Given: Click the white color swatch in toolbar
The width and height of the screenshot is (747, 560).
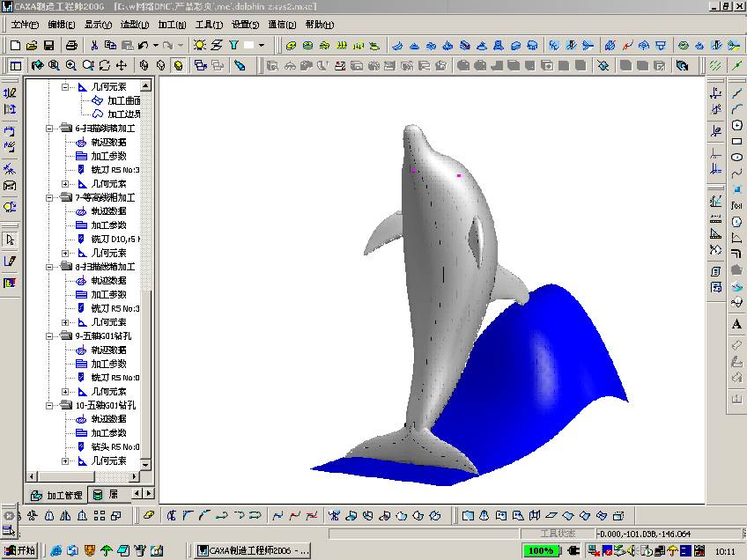Looking at the screenshot, I should tap(249, 45).
